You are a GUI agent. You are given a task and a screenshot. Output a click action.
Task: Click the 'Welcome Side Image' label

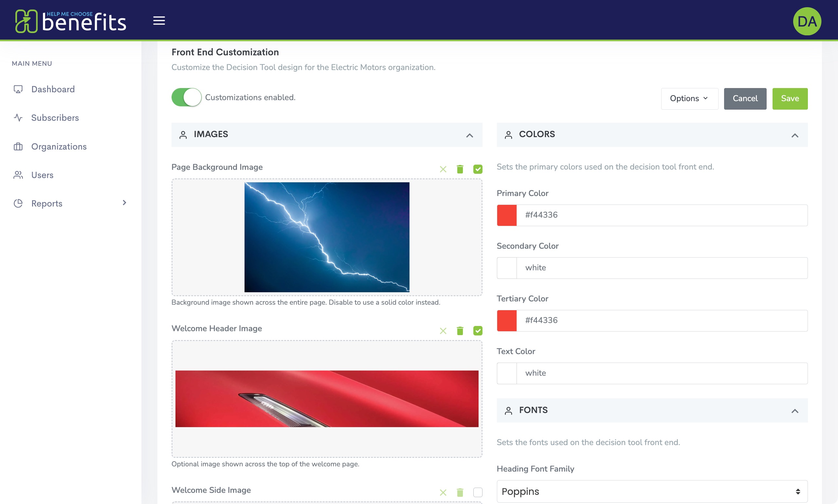(211, 490)
